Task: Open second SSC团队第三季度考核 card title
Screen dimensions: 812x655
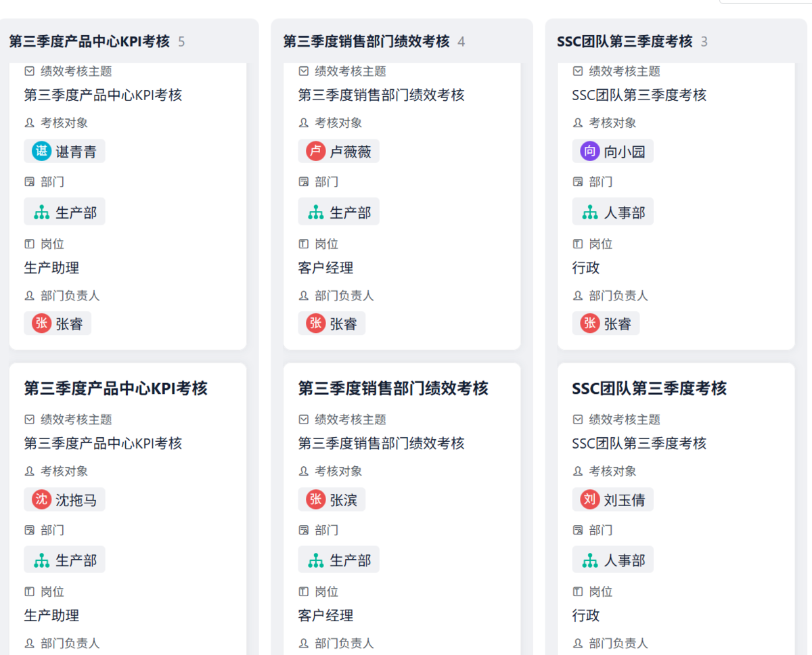Action: pyautogui.click(x=649, y=388)
